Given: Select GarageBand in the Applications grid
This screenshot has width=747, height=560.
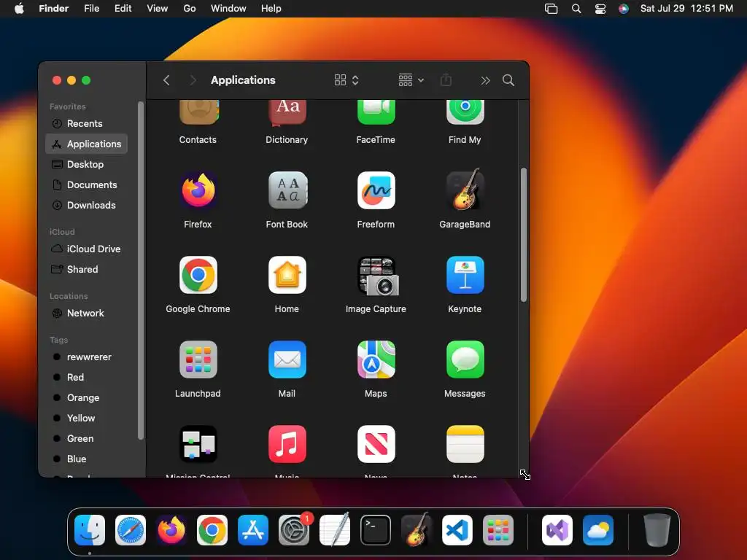Looking at the screenshot, I should tap(465, 190).
